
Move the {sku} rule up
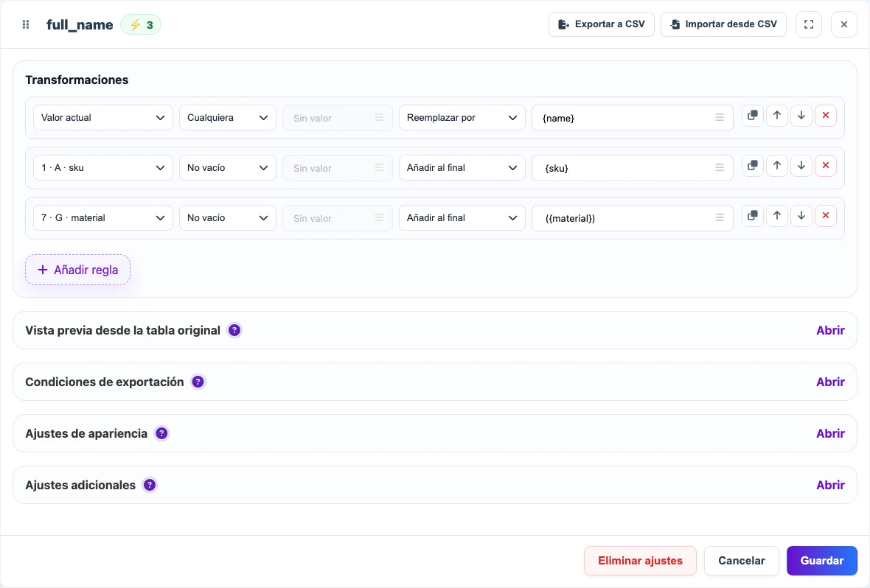pyautogui.click(x=777, y=165)
